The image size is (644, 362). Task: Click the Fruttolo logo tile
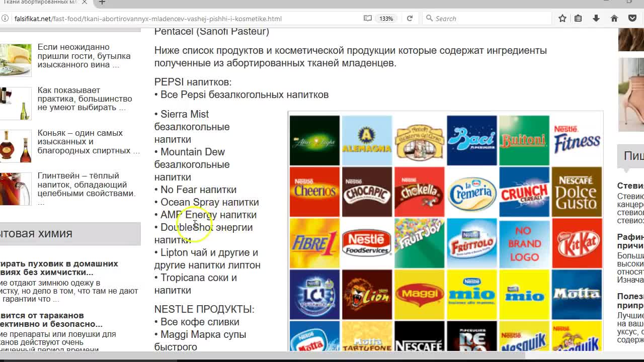(x=472, y=243)
